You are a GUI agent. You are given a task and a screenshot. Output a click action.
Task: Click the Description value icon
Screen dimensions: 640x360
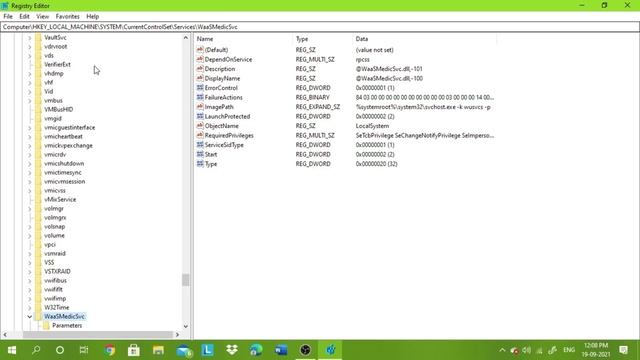point(200,69)
